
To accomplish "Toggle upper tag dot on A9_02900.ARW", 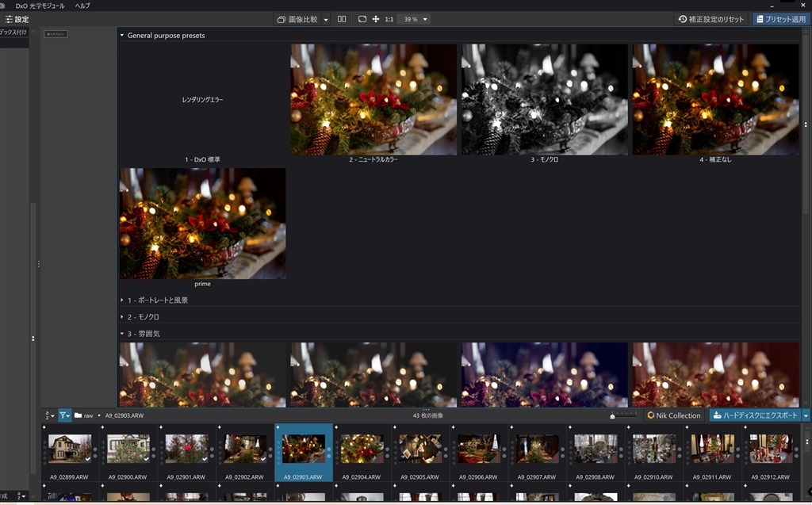I will point(153,449).
